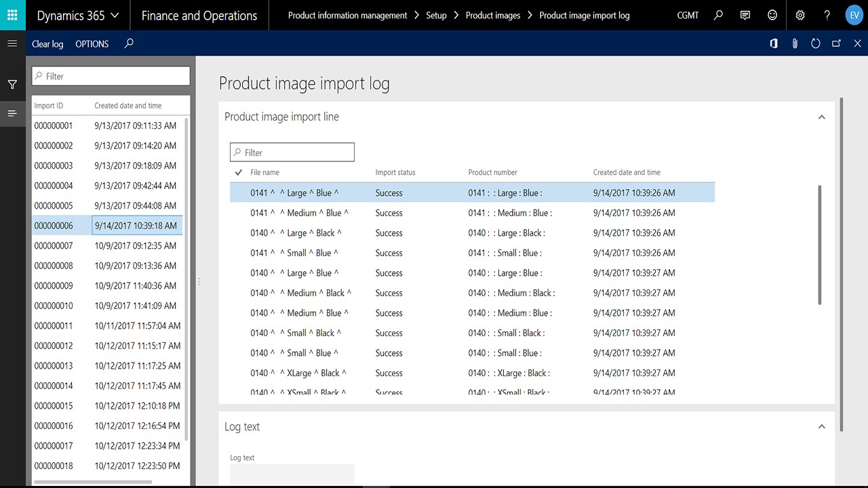Select row 0141 ^ ^ Large ^ Blue ^

pyautogui.click(x=472, y=192)
